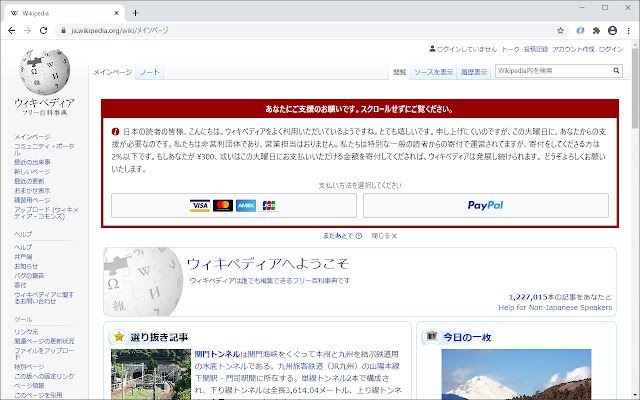The width and height of the screenshot is (640, 400).
Task: Click the Mastercard logo
Action: point(223,205)
